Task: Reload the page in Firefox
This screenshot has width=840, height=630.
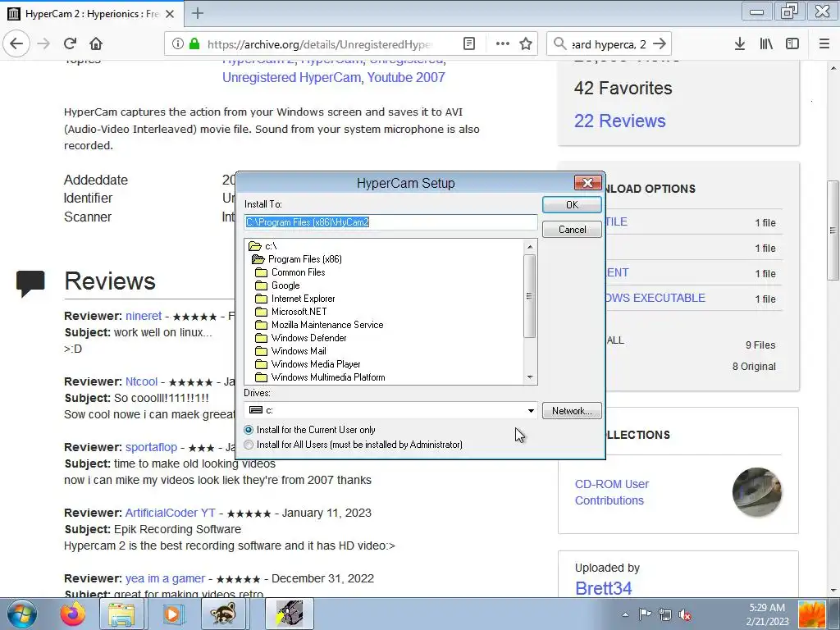Action: click(70, 43)
